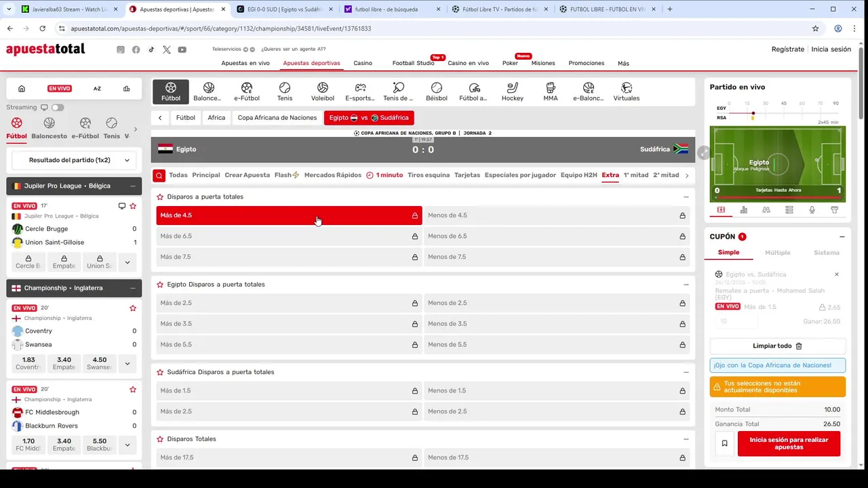Viewport: 868px width, 488px height.
Task: Select the Tenis sport icon in top bar
Action: (x=285, y=91)
